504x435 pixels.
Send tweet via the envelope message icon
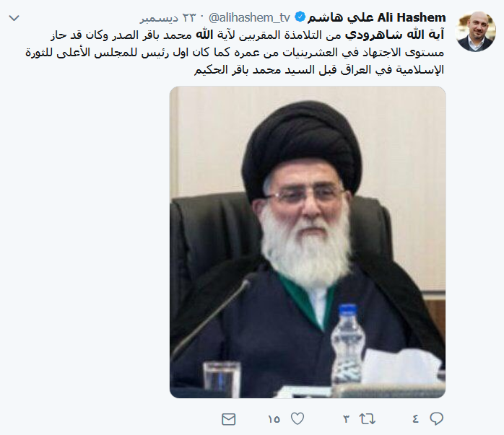tap(229, 419)
